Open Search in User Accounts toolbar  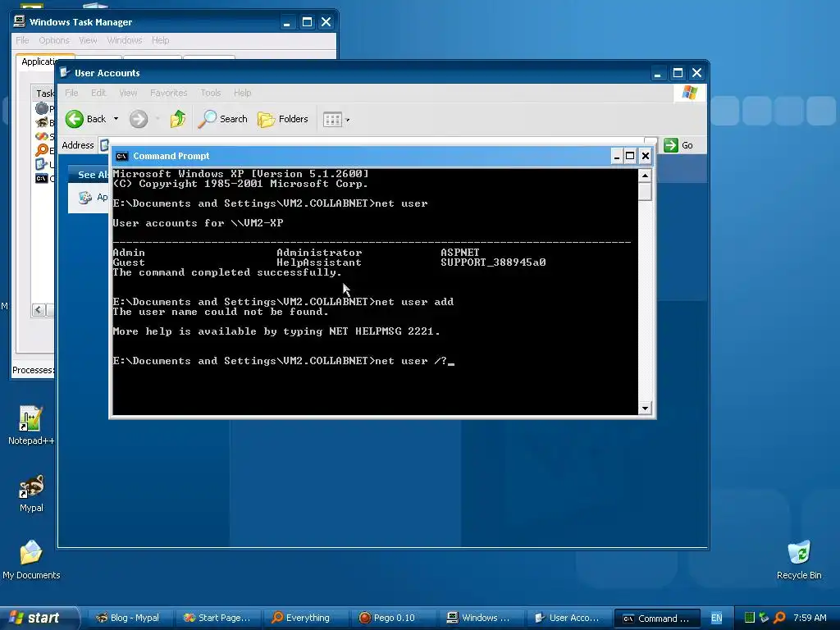pyautogui.click(x=222, y=119)
